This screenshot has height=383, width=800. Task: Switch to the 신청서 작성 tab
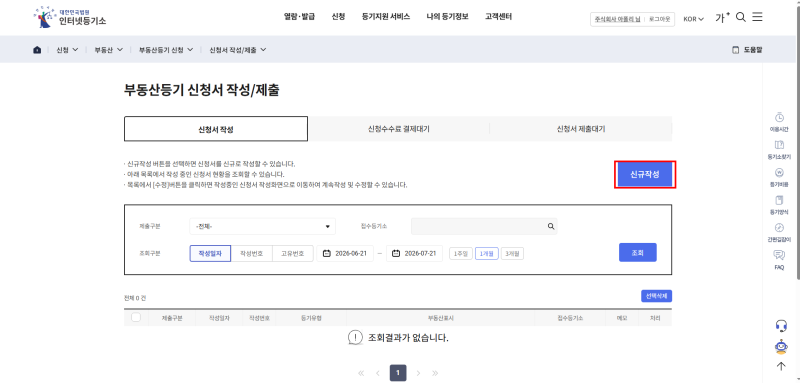[216, 129]
